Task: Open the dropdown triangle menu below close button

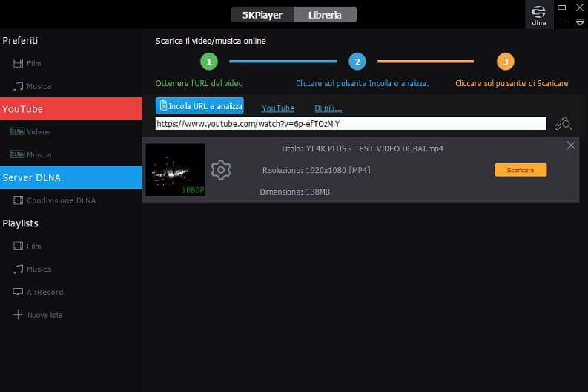Action: tap(580, 22)
